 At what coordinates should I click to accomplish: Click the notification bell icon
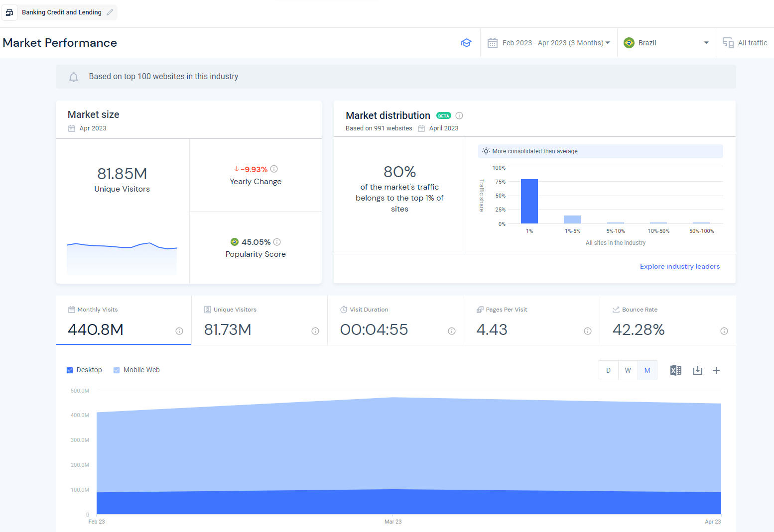(x=74, y=77)
